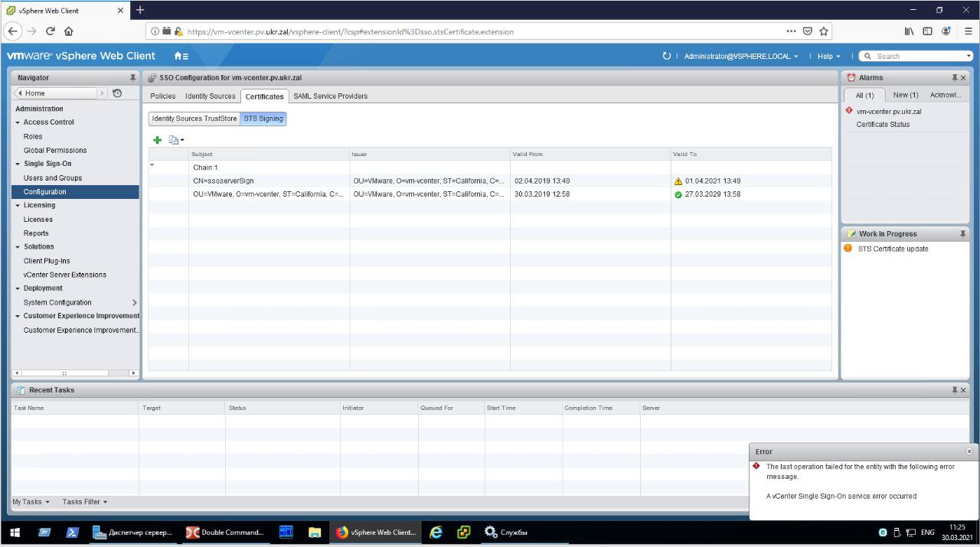This screenshot has width=980, height=547.
Task: Click Navigator horizontal scrollbar
Action: tap(75, 373)
